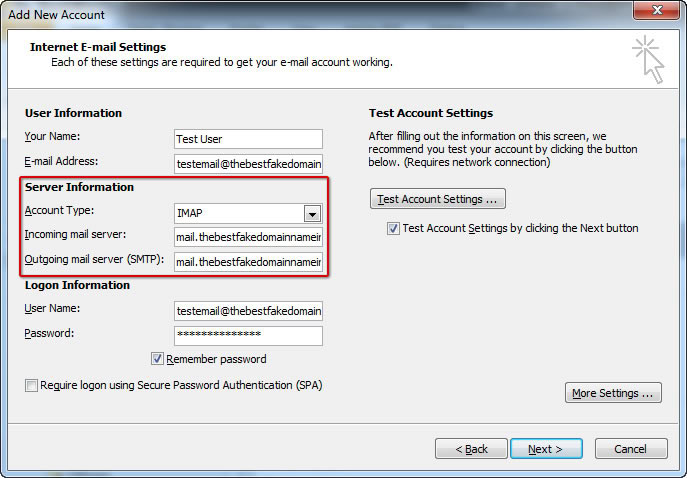Click the Outgoing mail server (SMTP) field

point(248,262)
